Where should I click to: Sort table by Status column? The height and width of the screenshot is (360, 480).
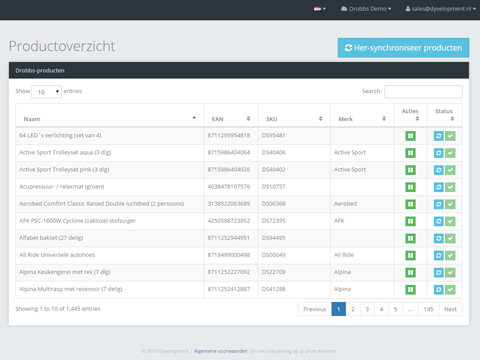click(445, 115)
